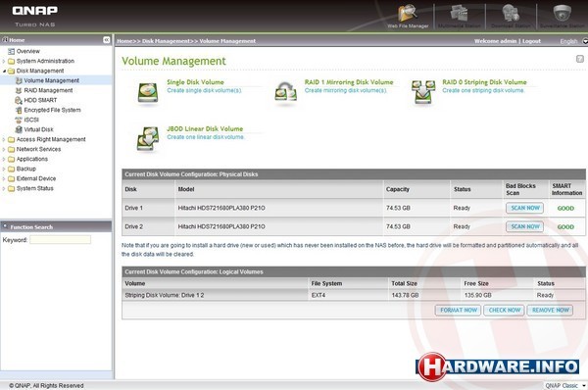The width and height of the screenshot is (588, 390).
Task: Click the Single Disk Volume icon
Action: coord(148,93)
